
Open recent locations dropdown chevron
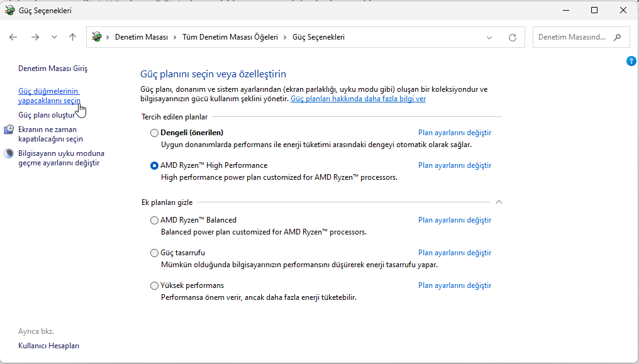coord(54,37)
